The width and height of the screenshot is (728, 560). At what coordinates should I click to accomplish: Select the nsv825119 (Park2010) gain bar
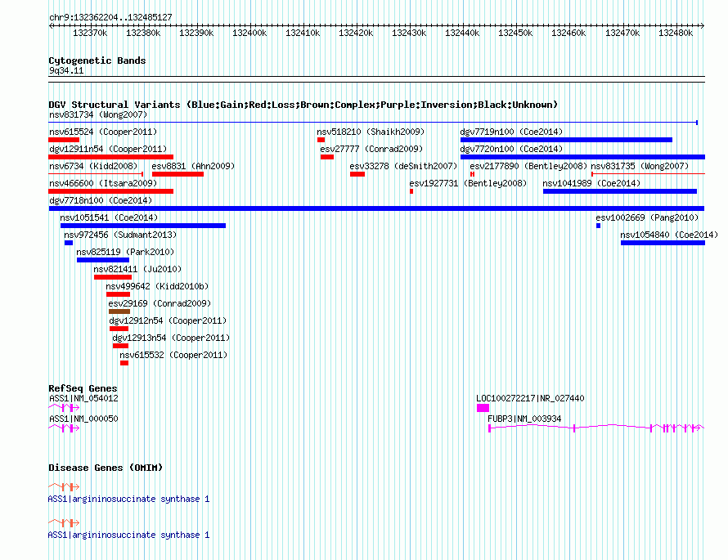click(x=102, y=260)
